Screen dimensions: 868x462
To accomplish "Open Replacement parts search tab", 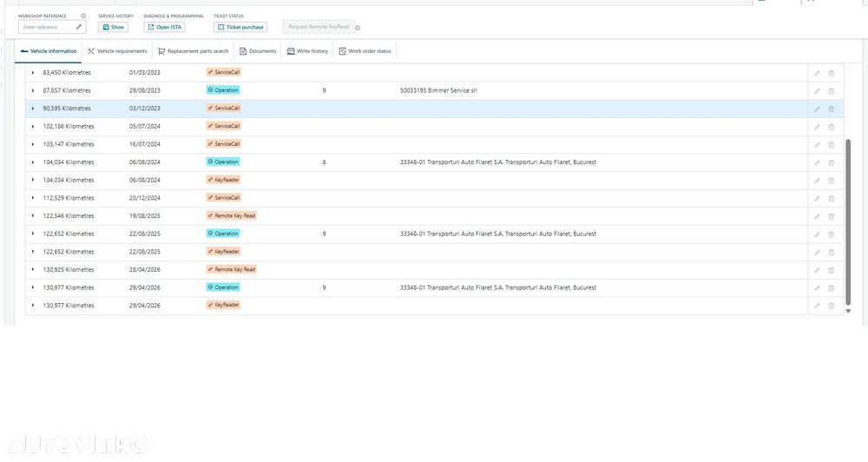I will (x=194, y=51).
